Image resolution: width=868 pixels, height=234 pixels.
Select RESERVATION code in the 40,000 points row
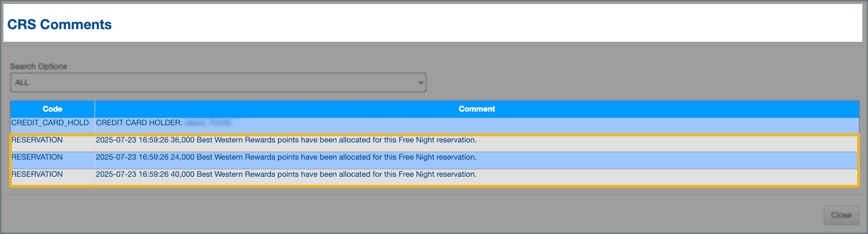pos(37,174)
